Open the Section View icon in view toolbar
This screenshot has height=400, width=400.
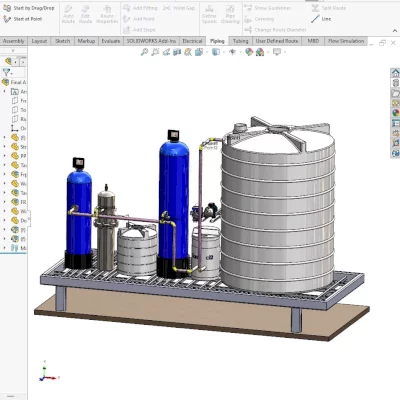pos(177,52)
